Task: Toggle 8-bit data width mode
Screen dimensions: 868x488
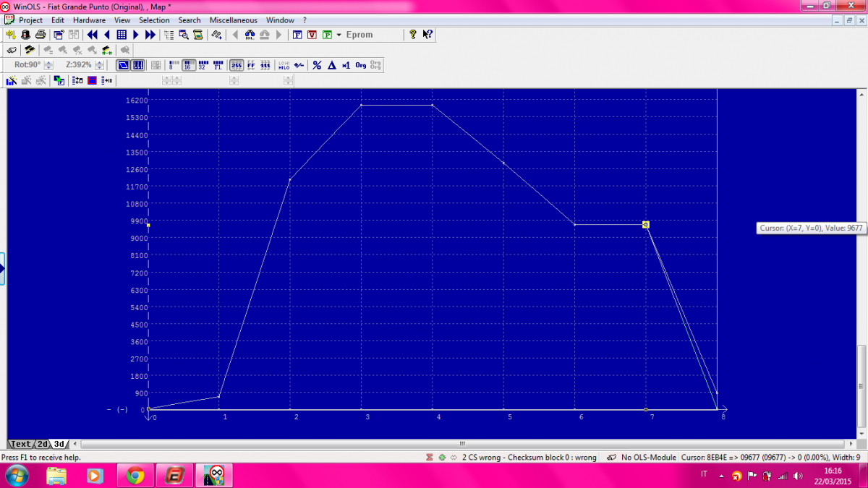Action: [174, 65]
